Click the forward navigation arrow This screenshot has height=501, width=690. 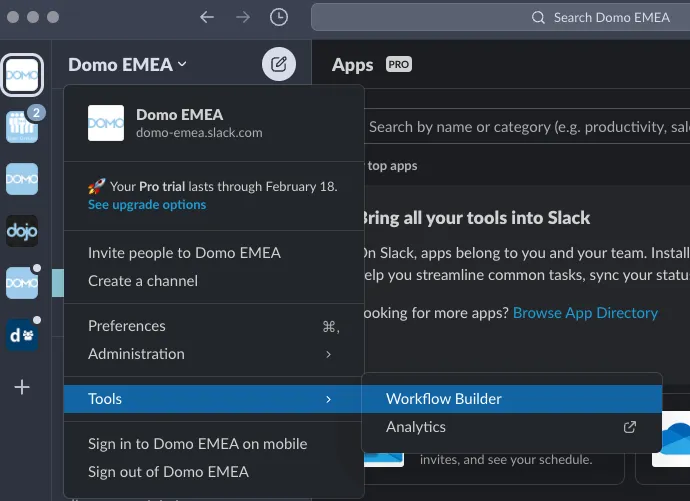coord(243,17)
